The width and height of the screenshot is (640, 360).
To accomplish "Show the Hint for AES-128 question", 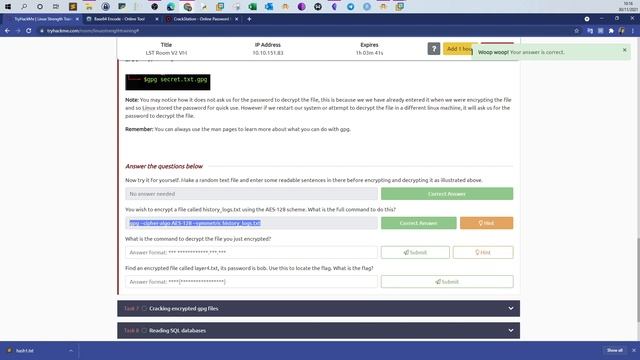I will (487, 223).
